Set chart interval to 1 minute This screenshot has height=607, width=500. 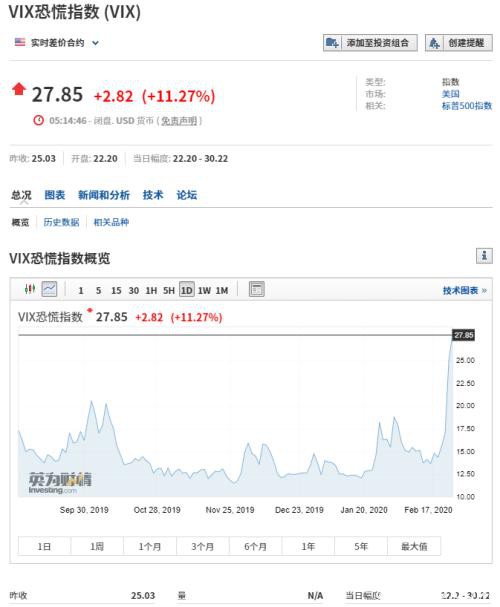pos(81,290)
